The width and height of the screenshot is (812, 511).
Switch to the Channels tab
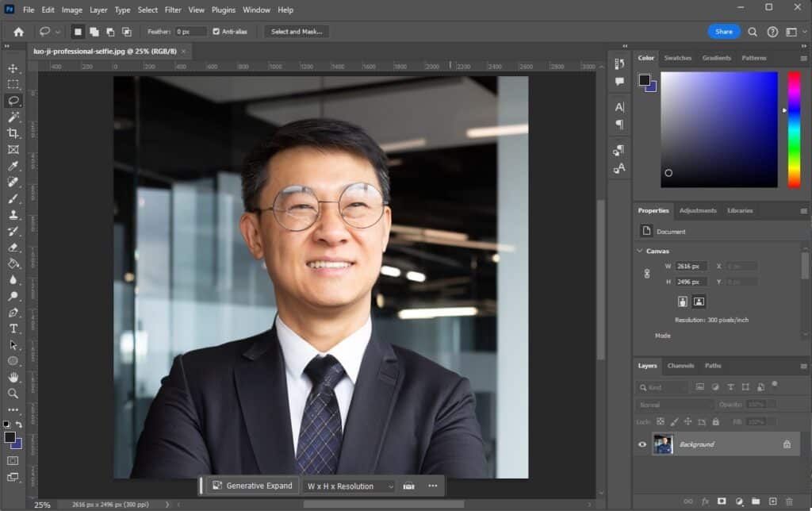(x=680, y=366)
